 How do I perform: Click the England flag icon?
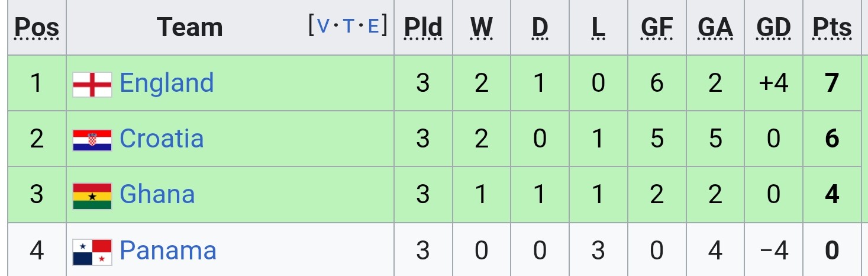click(x=92, y=84)
